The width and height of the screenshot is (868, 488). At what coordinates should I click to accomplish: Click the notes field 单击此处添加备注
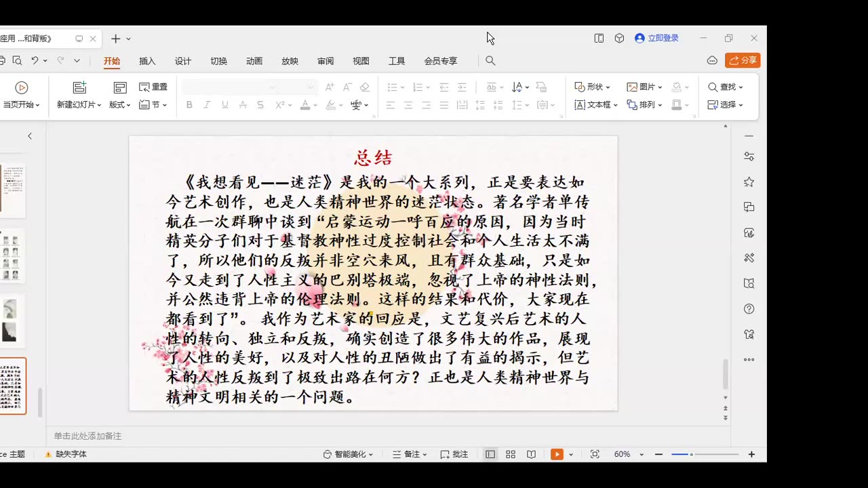tap(88, 436)
